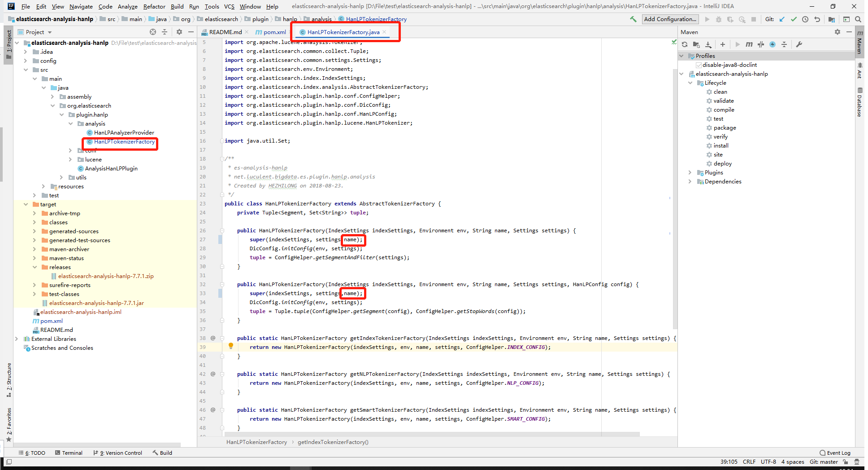This screenshot has width=868, height=470.
Task: Click the intention lightbulb on line 39
Action: click(231, 346)
